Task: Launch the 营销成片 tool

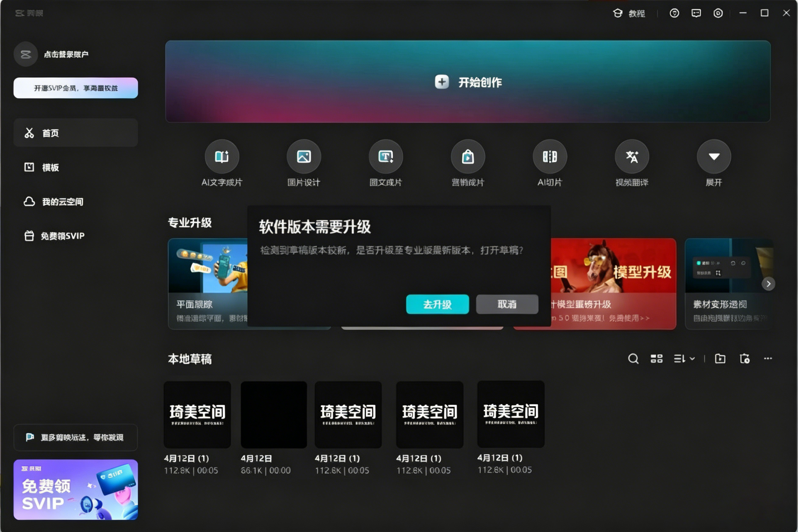Action: click(x=468, y=157)
